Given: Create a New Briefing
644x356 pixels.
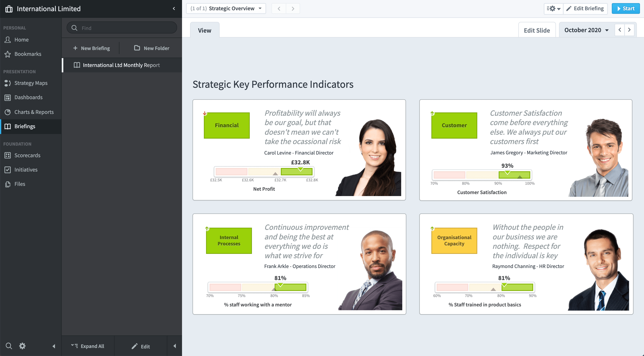Looking at the screenshot, I should click(x=91, y=48).
